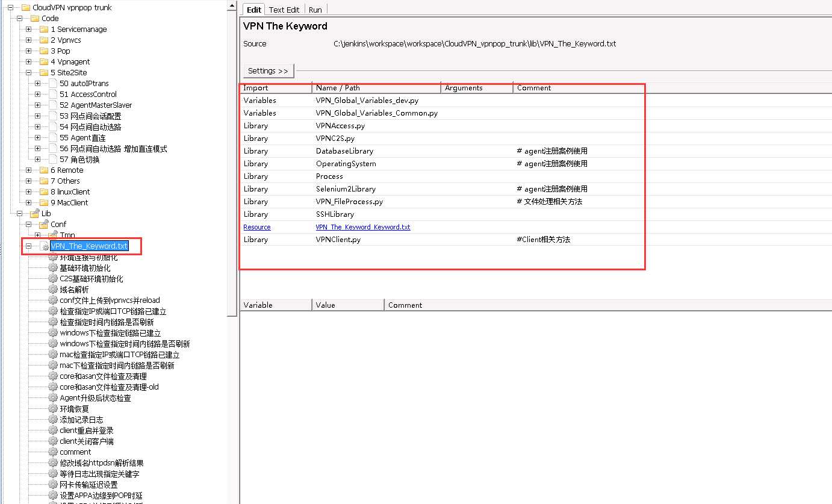Select keyword mac下检查指定时间内链路是否刷新
This screenshot has height=504, width=832.
coord(117,366)
